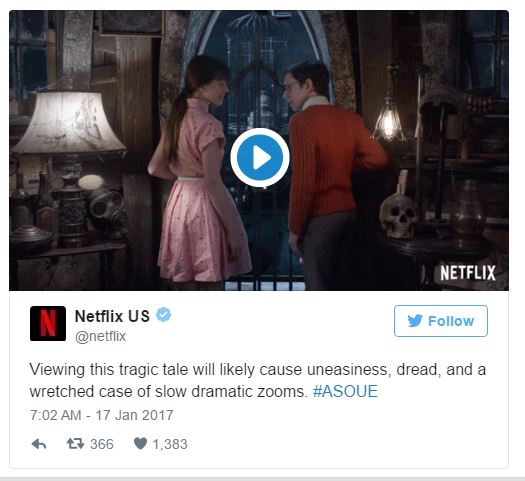The height and width of the screenshot is (481, 525).
Task: Click the tweet text about tragic tale
Action: [257, 381]
